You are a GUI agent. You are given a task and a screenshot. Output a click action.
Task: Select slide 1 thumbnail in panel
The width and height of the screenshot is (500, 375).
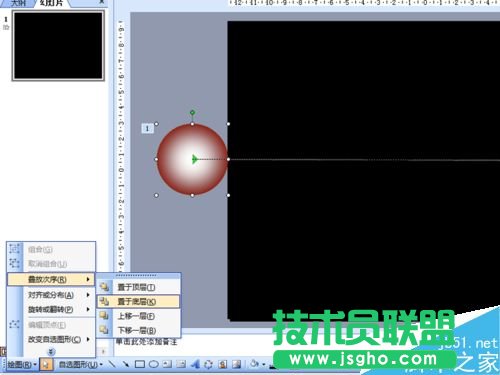click(x=58, y=46)
